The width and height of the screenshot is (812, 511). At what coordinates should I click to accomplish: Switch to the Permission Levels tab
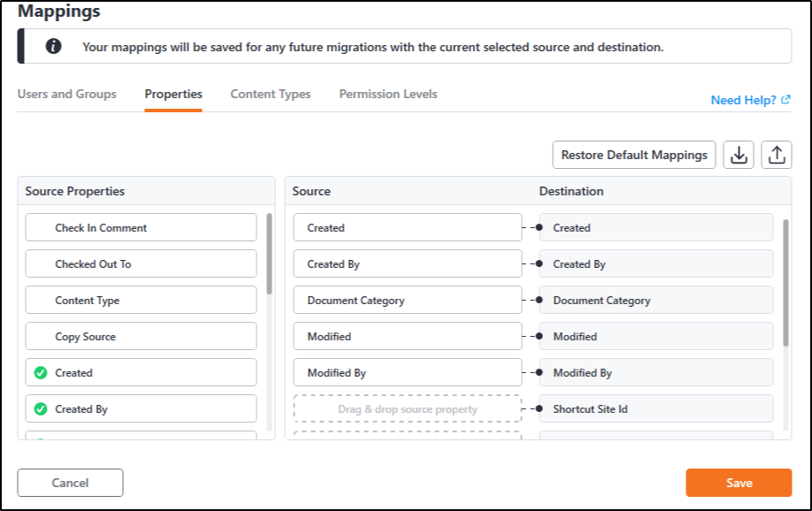coord(387,94)
